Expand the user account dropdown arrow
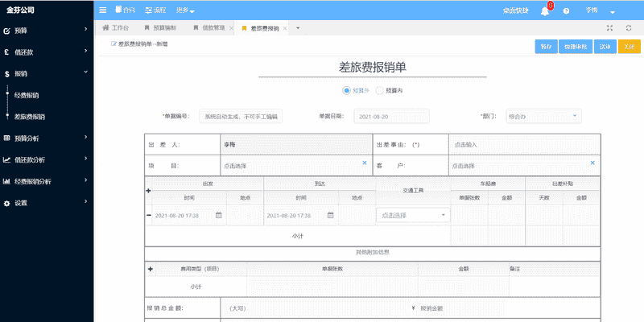The image size is (644, 322). click(x=613, y=12)
